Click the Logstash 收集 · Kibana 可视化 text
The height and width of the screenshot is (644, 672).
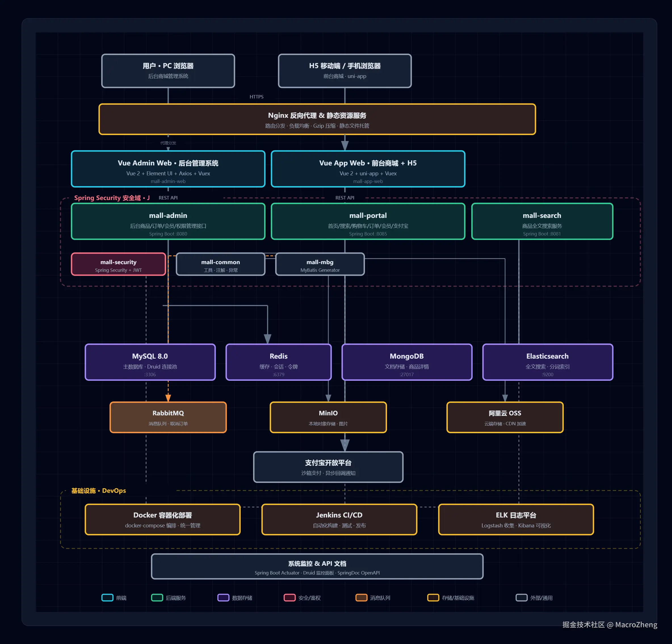516,525
